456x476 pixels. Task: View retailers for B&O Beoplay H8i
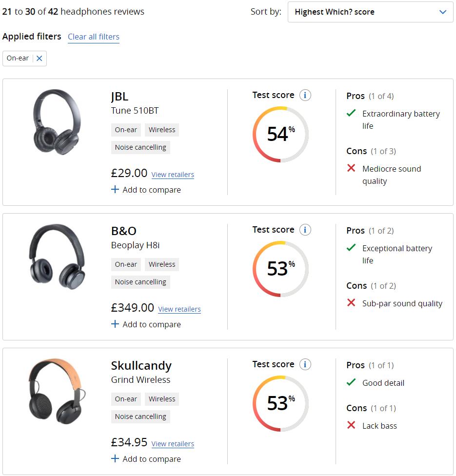point(179,309)
